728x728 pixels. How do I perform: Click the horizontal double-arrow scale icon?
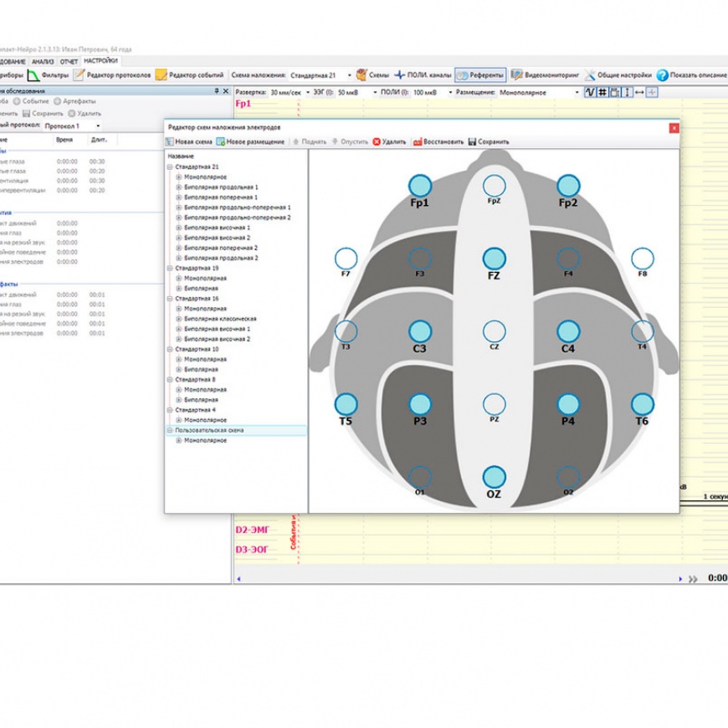pyautogui.click(x=639, y=92)
